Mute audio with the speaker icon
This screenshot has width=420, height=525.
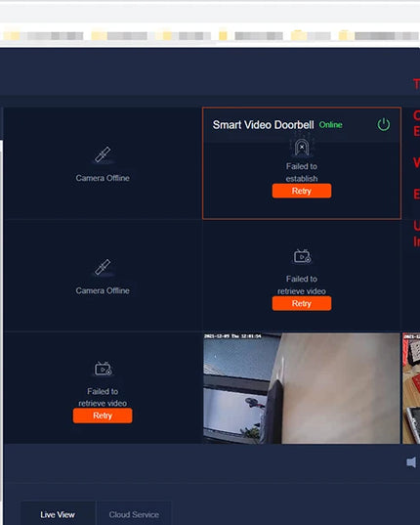411,462
